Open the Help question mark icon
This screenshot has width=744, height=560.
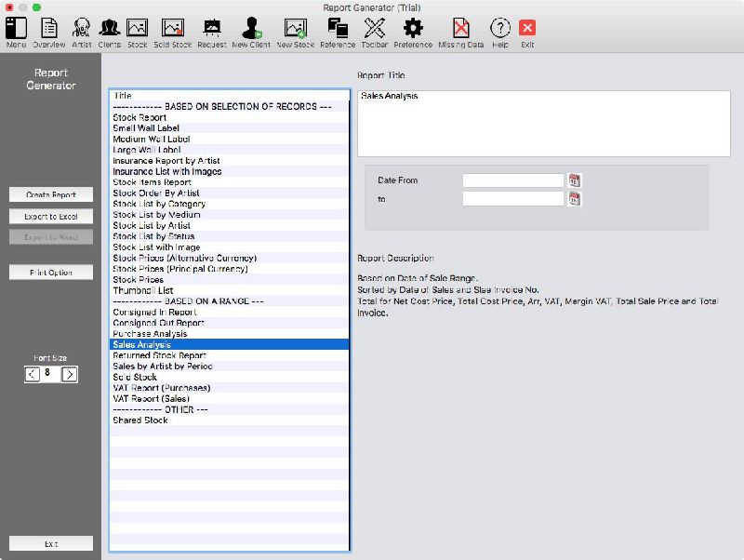[500, 33]
